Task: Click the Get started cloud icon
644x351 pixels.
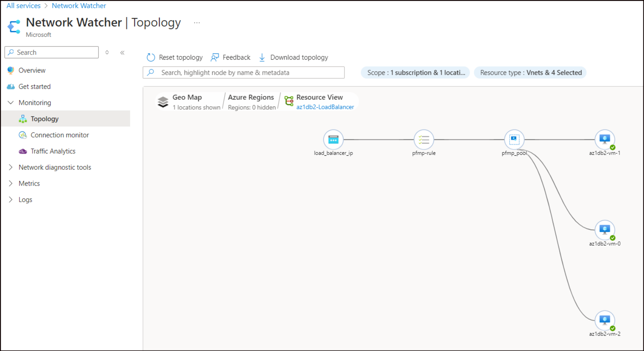Action: [11, 86]
